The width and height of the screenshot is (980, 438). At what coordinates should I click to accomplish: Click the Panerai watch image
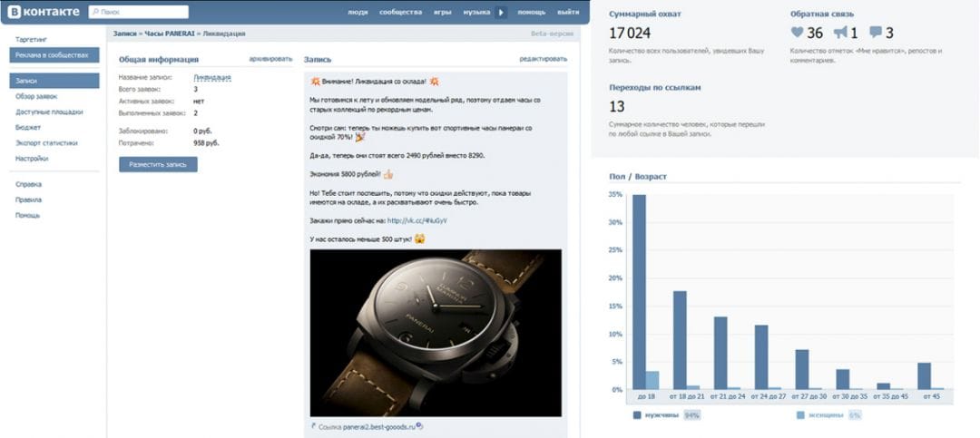(x=436, y=333)
